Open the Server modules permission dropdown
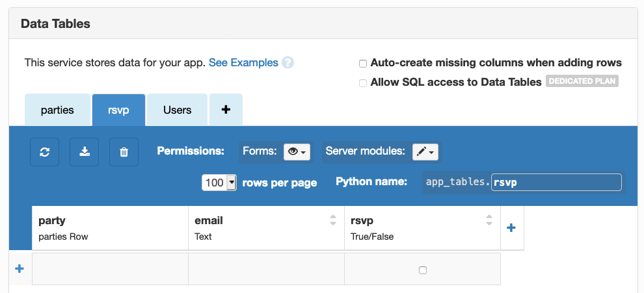Image resolution: width=644 pixels, height=293 pixels. pos(425,151)
